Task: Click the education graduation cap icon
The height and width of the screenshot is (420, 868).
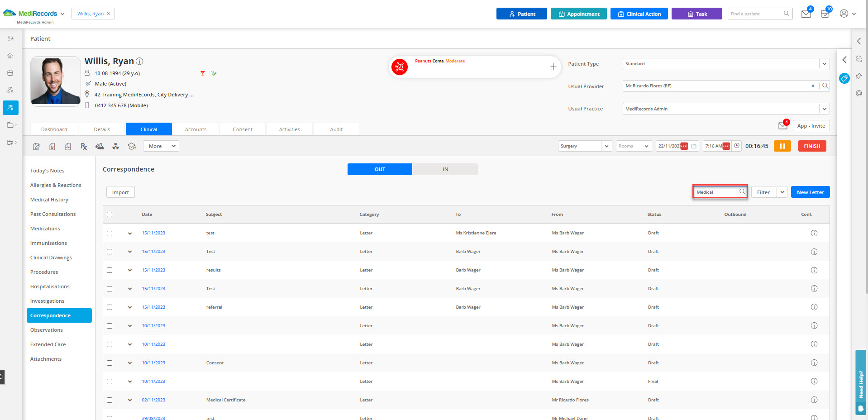Action: coord(132,146)
